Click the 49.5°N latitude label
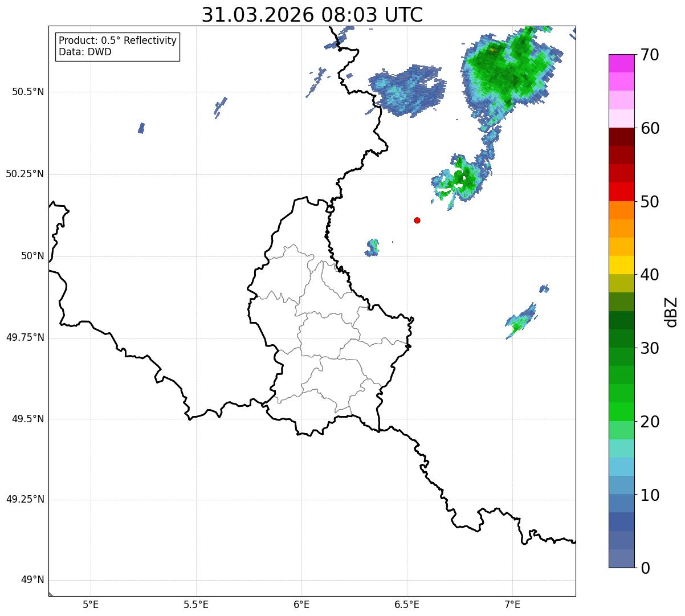The image size is (685, 616). point(27,419)
